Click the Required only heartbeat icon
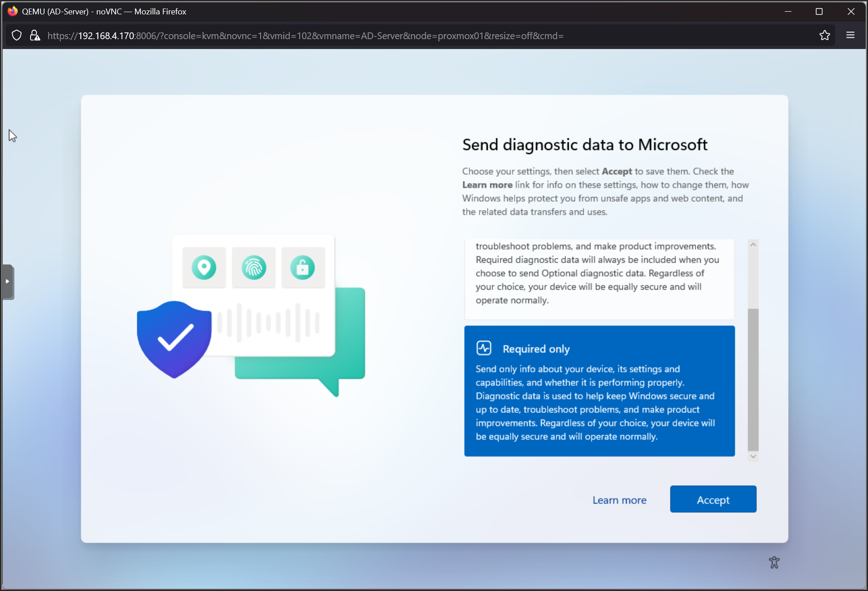The image size is (868, 591). click(484, 348)
